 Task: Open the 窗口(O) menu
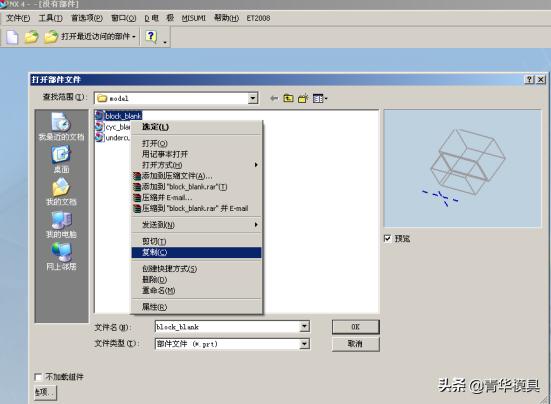pyautogui.click(x=124, y=18)
